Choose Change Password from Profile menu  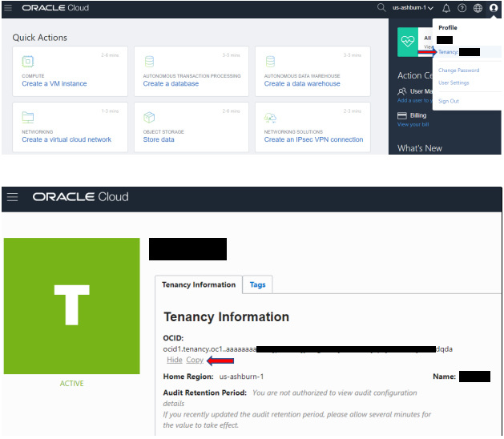tap(458, 70)
